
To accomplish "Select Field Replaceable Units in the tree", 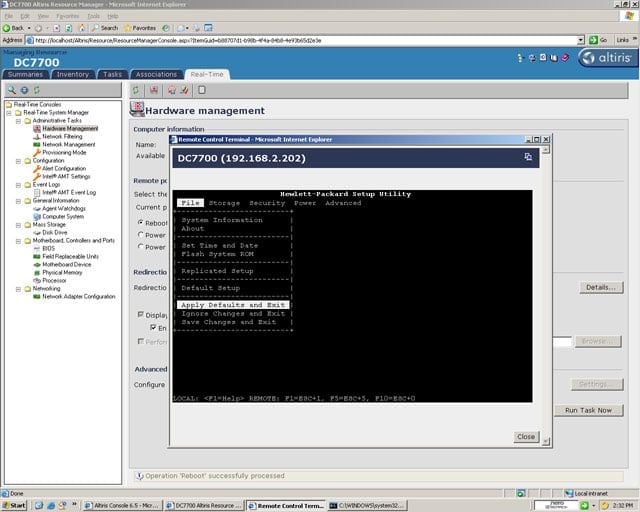I will coord(70,256).
